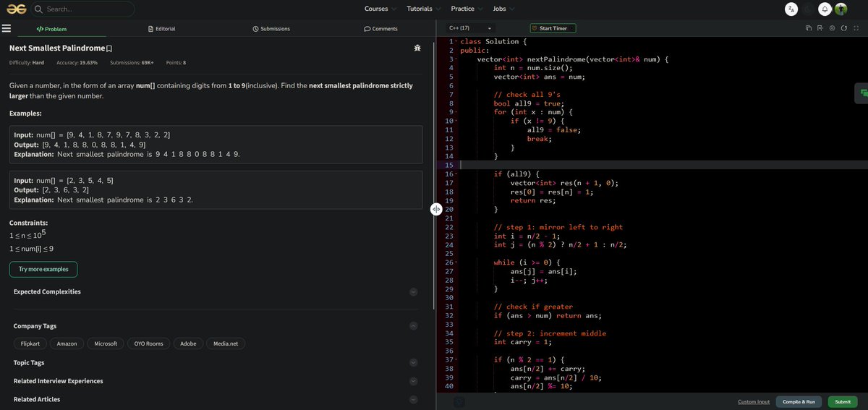Image resolution: width=868 pixels, height=410 pixels.
Task: Collapse the Company Tags section
Action: [x=413, y=326]
